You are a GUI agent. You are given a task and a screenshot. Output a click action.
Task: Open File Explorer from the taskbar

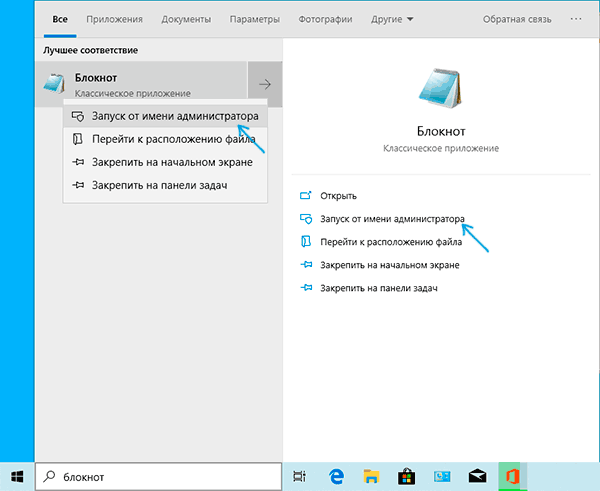pos(371,477)
